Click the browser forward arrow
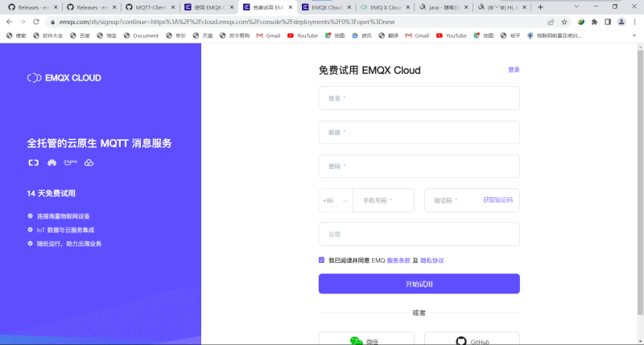Image resolution: width=644 pixels, height=345 pixels. 23,22
